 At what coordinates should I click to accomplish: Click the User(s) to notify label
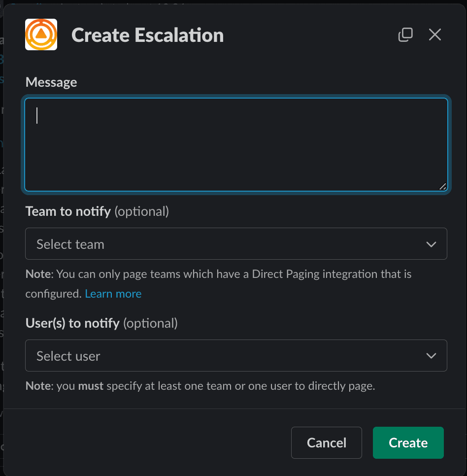pos(72,323)
